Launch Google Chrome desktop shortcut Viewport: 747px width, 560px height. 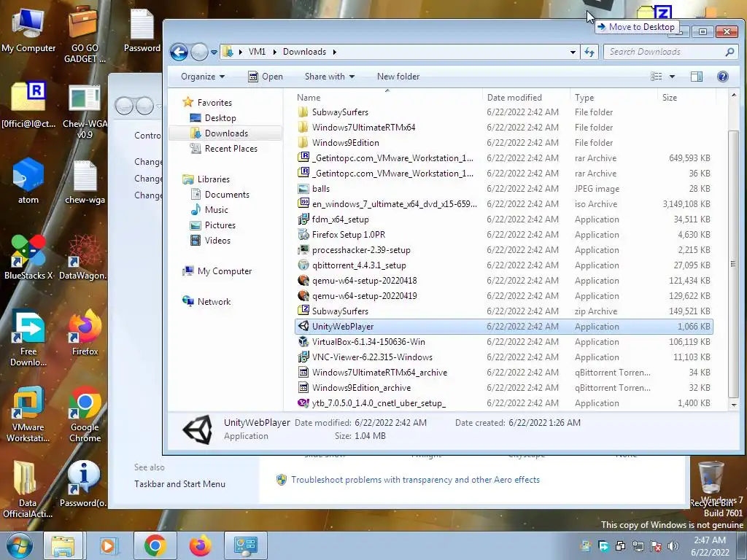(85, 414)
